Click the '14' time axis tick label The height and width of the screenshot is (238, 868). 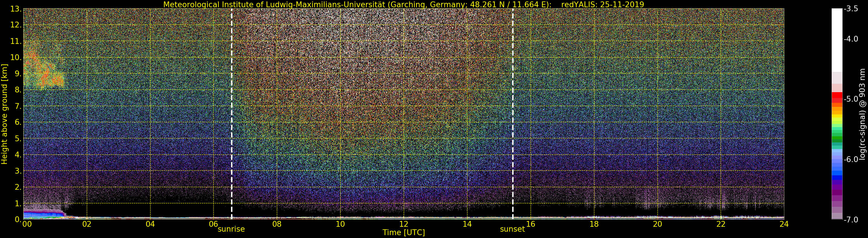pos(467,224)
